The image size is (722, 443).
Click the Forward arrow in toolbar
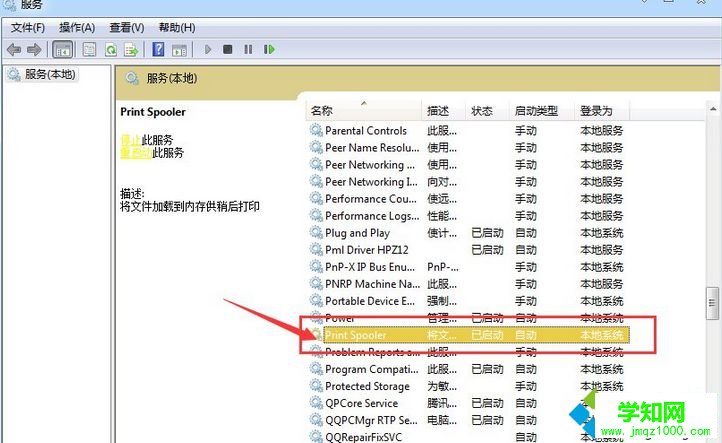34,49
